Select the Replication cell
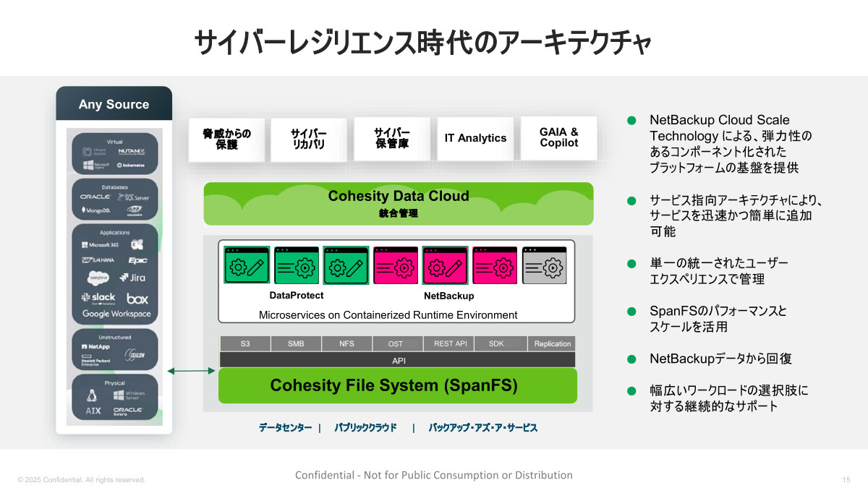Image resolution: width=868 pixels, height=488 pixels. [552, 343]
